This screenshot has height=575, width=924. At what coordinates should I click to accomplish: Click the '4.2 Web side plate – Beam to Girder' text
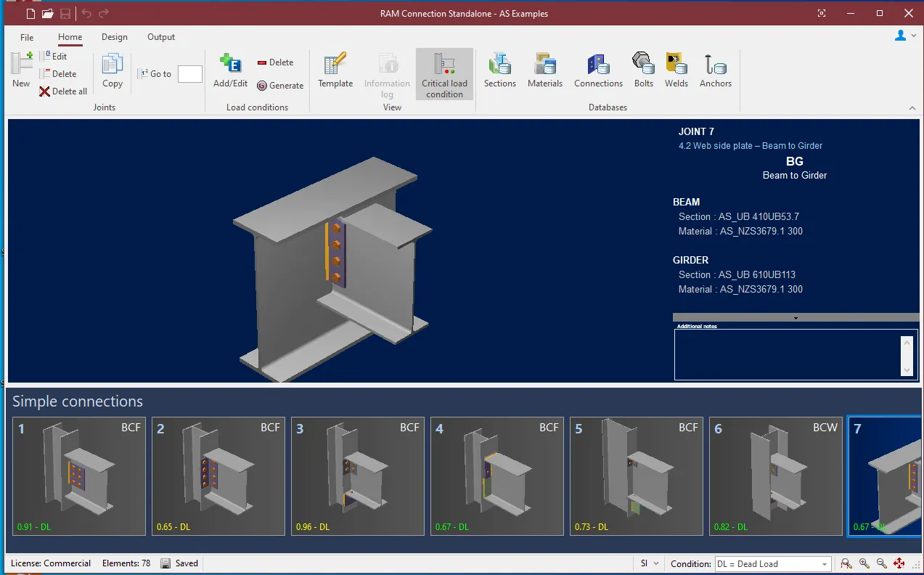pyautogui.click(x=751, y=146)
